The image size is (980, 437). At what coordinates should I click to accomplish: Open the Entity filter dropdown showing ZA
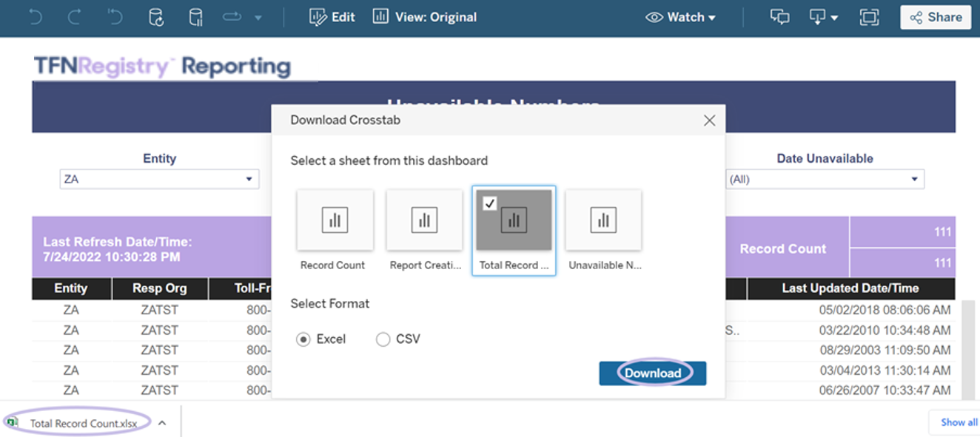tap(159, 179)
